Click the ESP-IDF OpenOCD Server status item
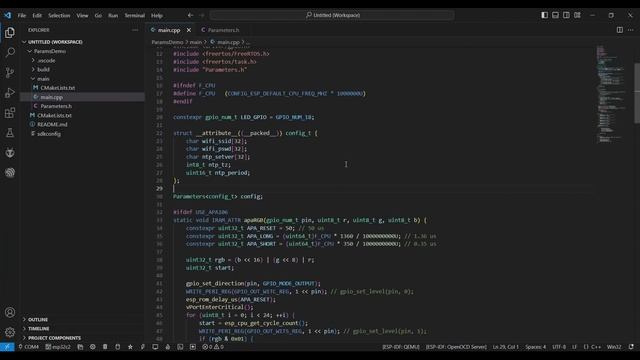The width and height of the screenshot is (640, 360). click(x=456, y=347)
